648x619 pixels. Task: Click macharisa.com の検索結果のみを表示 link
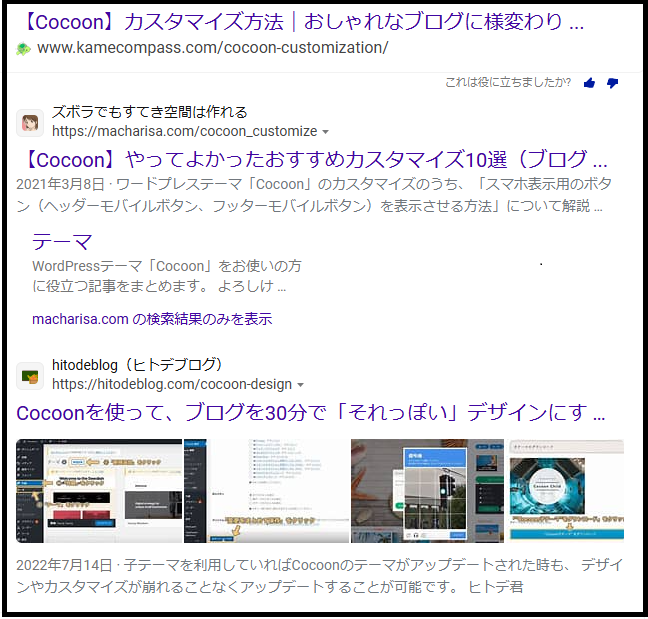[x=152, y=319]
